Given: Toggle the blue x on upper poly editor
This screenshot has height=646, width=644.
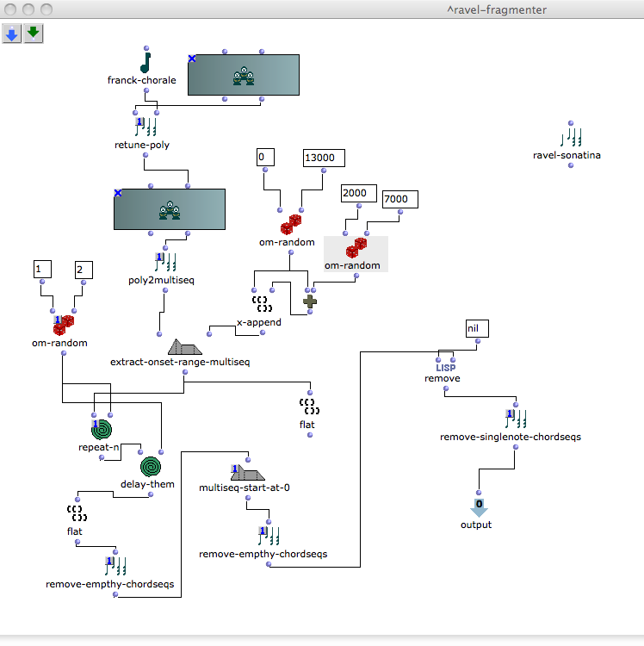Looking at the screenshot, I should 191,59.
